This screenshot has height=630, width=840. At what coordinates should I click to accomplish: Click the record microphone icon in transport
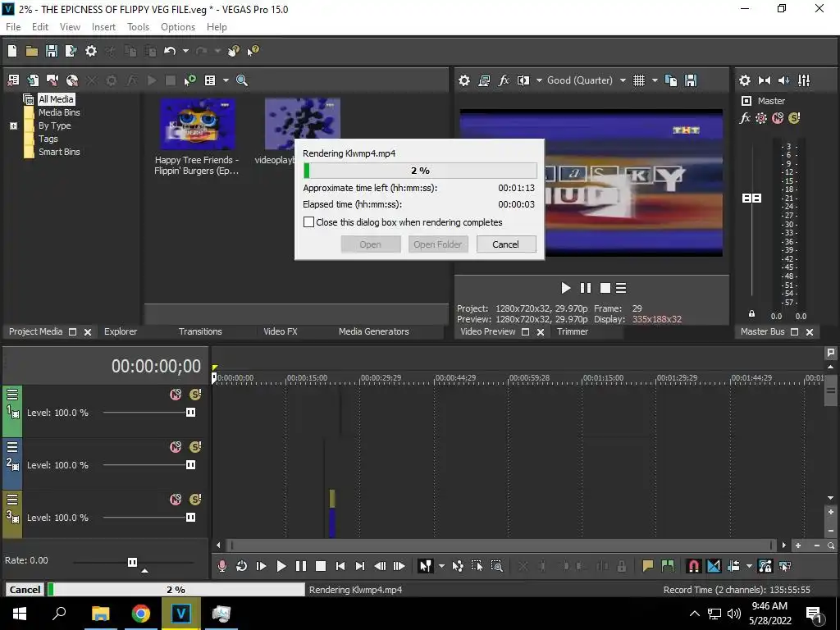click(221, 566)
